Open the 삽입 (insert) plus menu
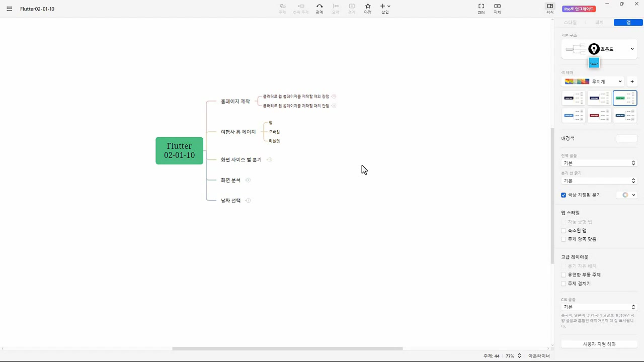The height and width of the screenshot is (362, 644). [x=385, y=9]
